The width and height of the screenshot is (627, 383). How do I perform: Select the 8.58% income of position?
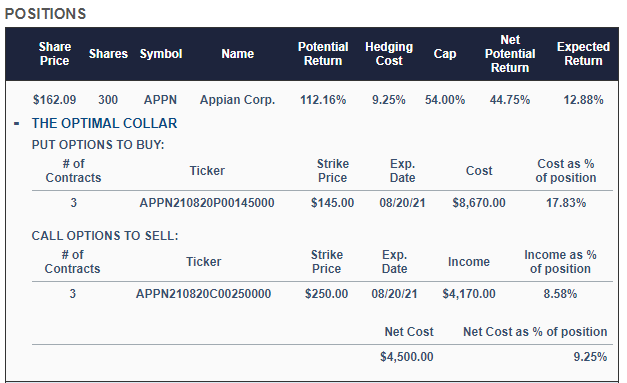pos(560,294)
